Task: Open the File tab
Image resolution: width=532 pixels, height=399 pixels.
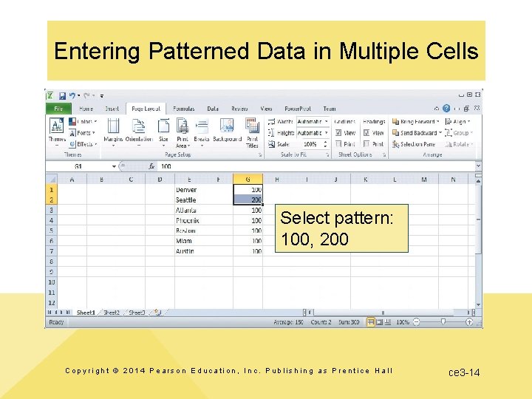Action: (58, 109)
